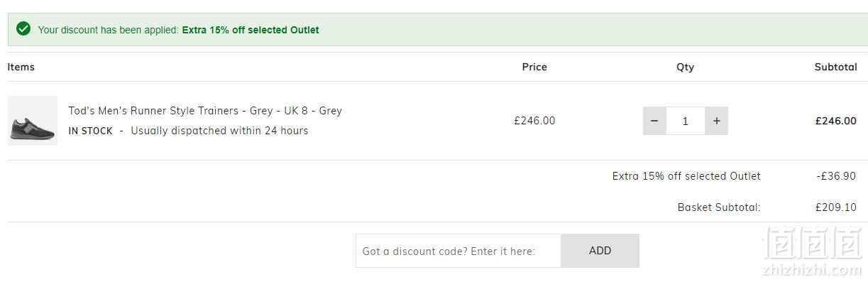Click the ADD discount code button
Image resolution: width=868 pixels, height=282 pixels.
point(600,251)
